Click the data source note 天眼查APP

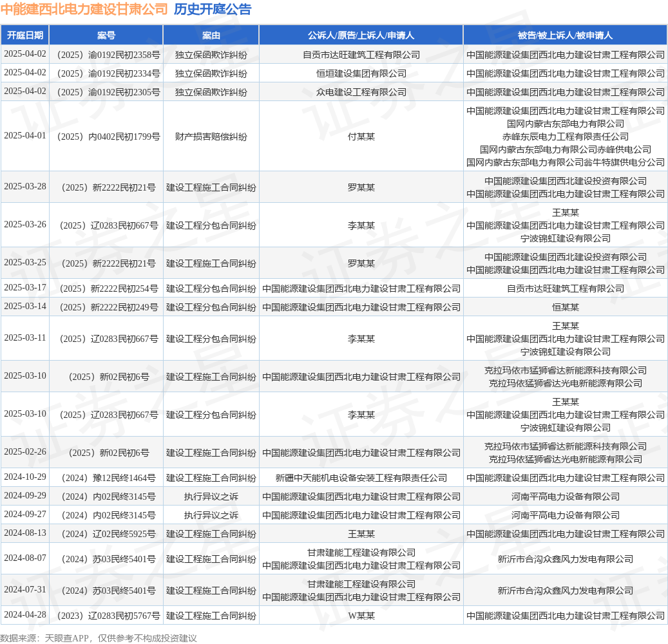click(x=66, y=638)
